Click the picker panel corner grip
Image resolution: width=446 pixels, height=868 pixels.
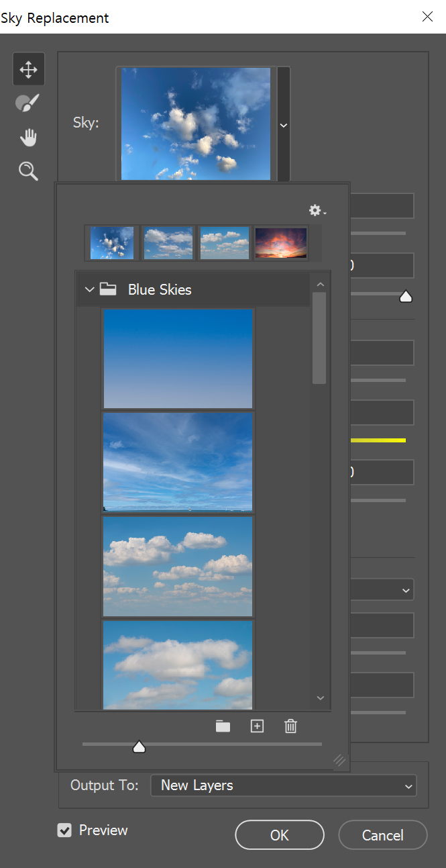pos(339,760)
